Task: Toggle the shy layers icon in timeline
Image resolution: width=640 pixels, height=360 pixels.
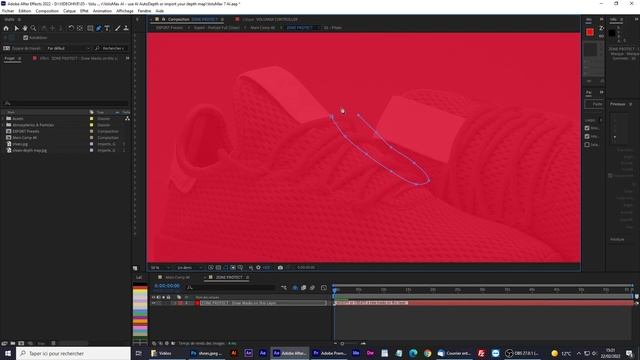Action: tap(295, 288)
